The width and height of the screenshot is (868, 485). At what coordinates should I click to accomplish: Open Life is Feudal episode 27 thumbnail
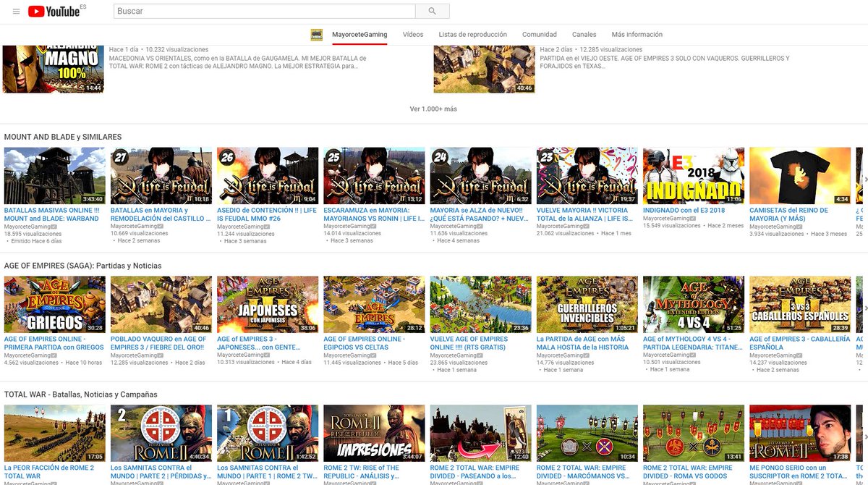[161, 176]
